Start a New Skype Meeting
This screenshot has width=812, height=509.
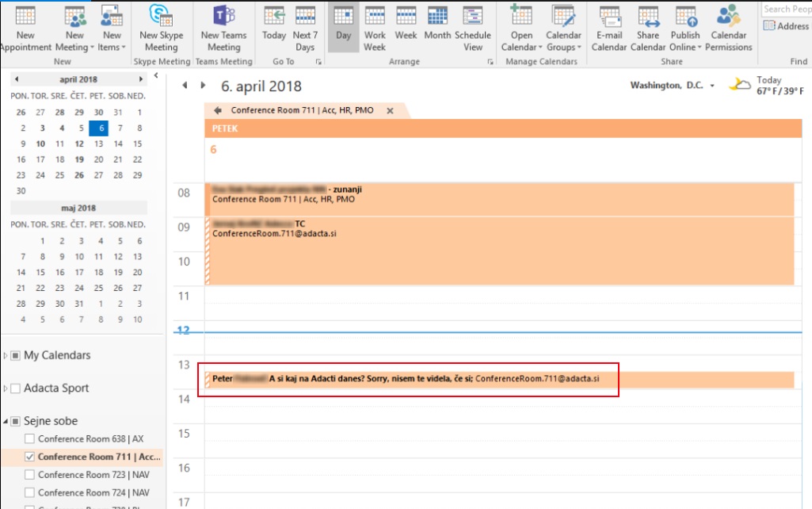[x=161, y=29]
